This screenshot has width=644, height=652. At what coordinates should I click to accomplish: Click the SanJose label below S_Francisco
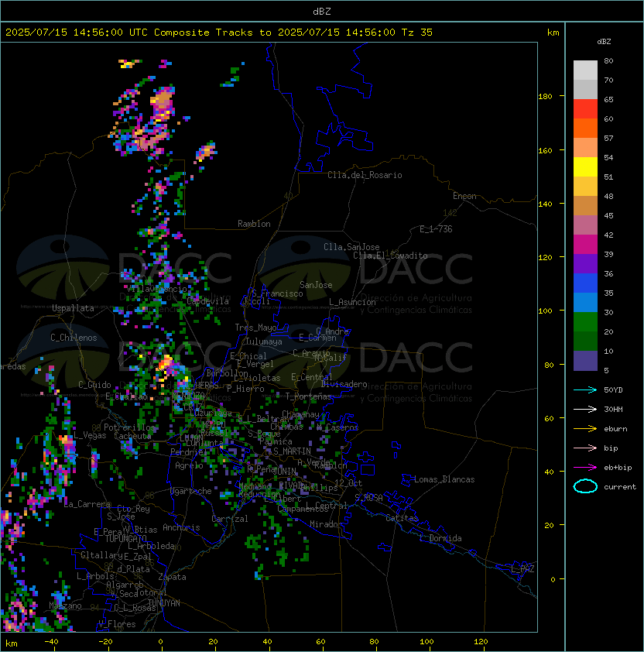coord(316,285)
